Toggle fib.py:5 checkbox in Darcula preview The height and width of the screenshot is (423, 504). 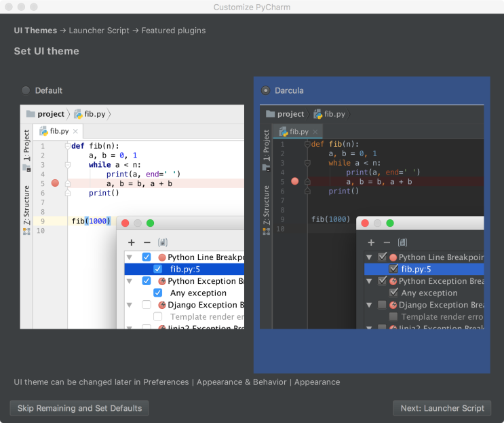click(393, 269)
